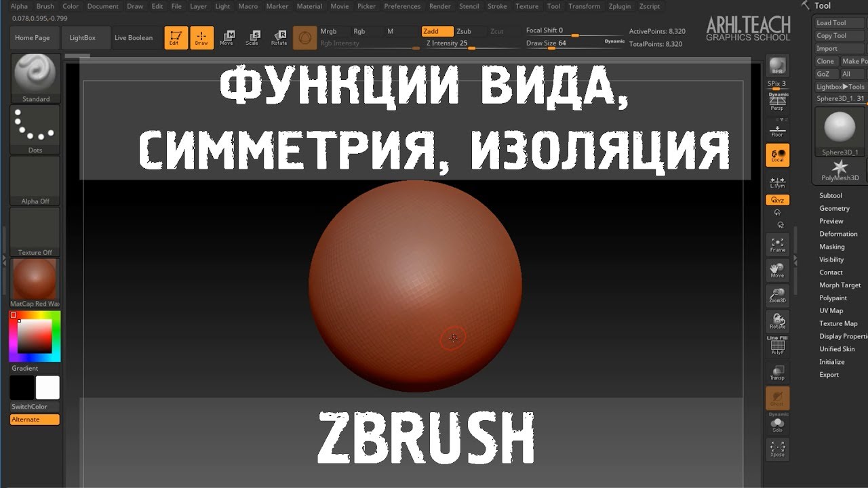Click the Alternate button

(35, 420)
